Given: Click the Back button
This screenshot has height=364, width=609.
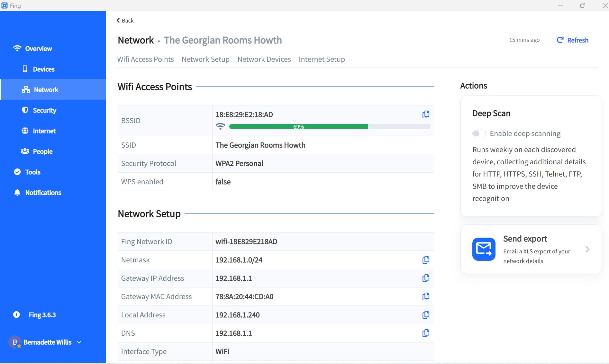Looking at the screenshot, I should coord(125,20).
